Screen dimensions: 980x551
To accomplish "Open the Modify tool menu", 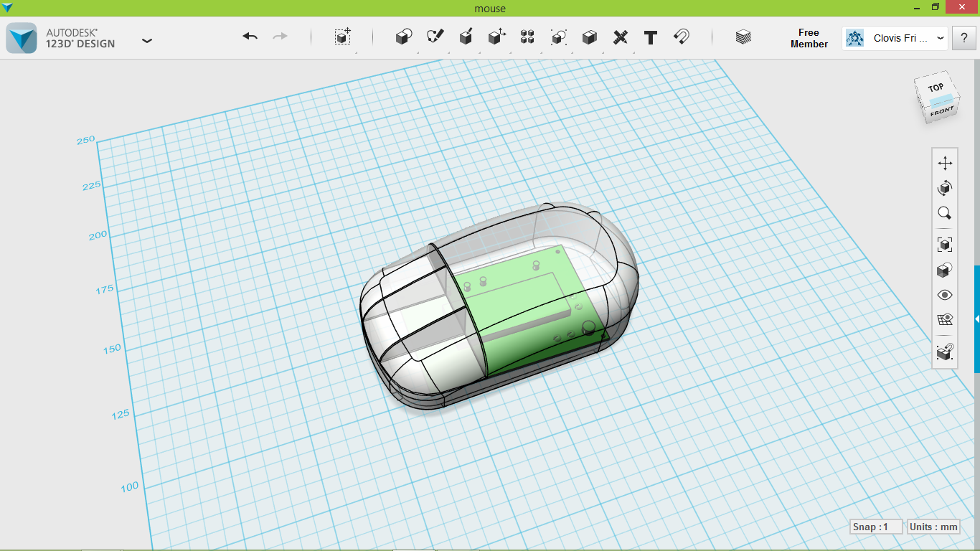I will coord(497,37).
